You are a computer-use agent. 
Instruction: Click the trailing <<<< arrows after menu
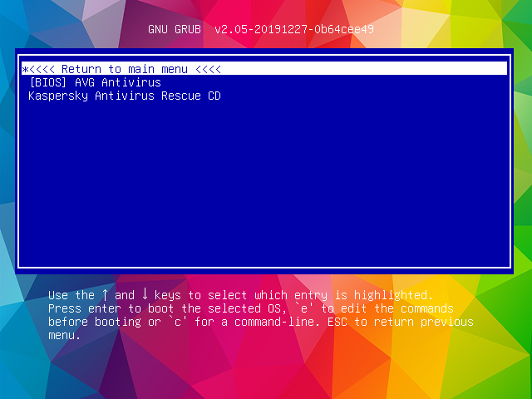208,69
